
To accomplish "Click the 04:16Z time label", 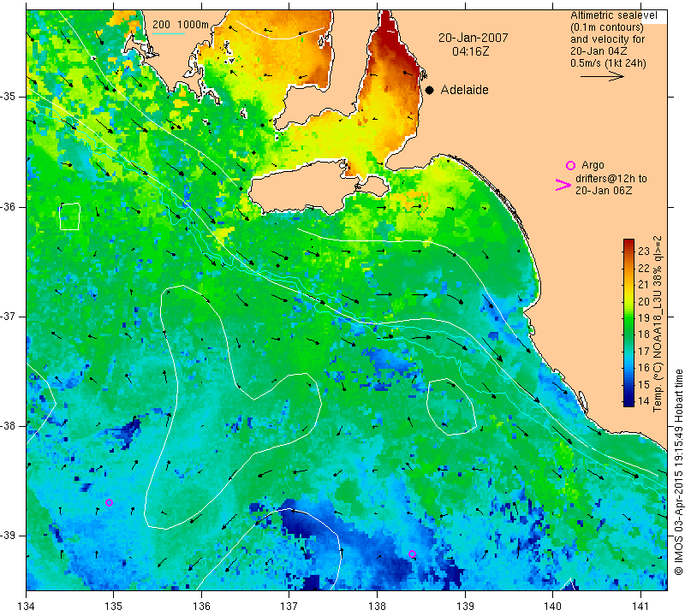I will 470,51.
